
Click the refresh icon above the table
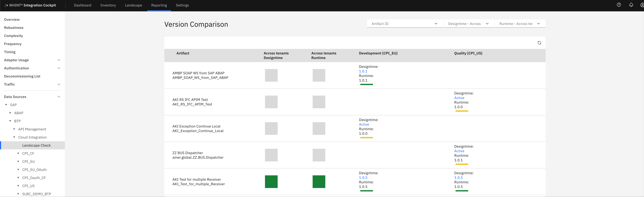coord(539,43)
